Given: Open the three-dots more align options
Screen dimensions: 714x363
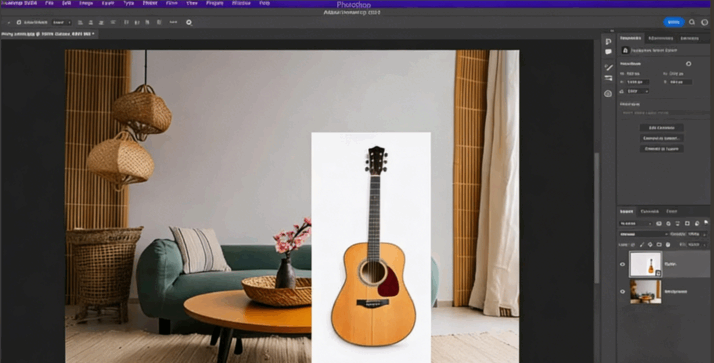Looking at the screenshot, I should click(x=173, y=22).
